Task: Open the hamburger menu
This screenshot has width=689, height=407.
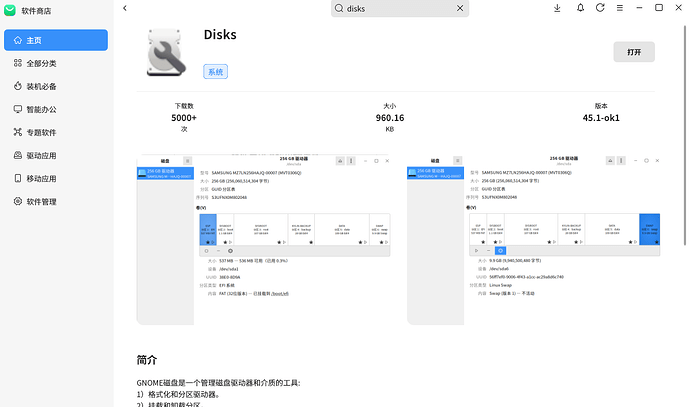Action: [x=620, y=8]
